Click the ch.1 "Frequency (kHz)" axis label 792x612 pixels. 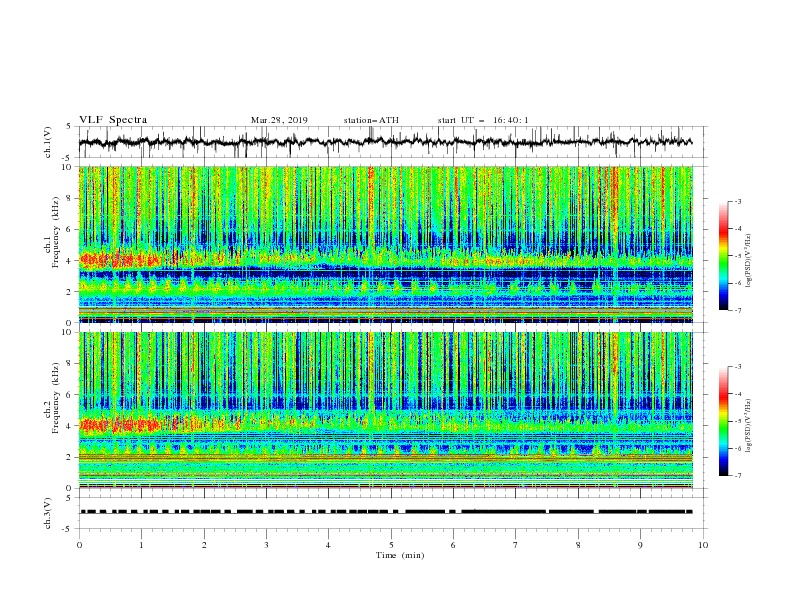point(55,232)
